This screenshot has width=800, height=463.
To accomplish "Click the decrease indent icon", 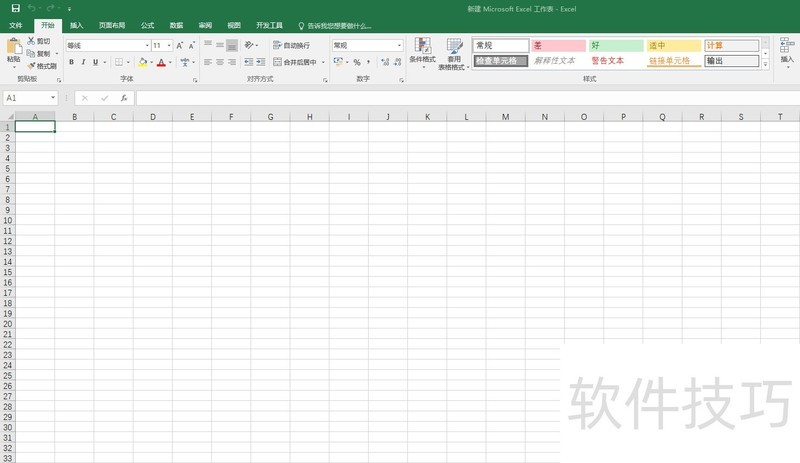I will [248, 62].
